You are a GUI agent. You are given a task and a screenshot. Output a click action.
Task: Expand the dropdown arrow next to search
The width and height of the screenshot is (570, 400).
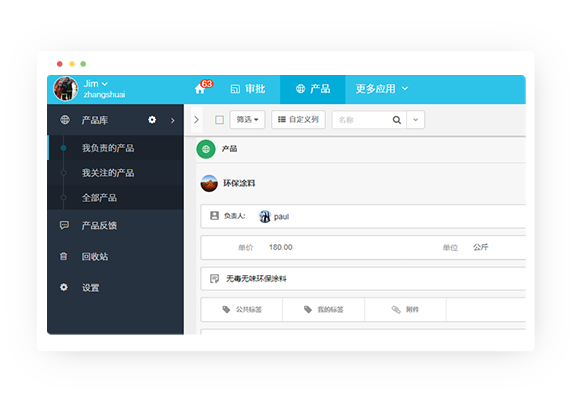click(416, 120)
